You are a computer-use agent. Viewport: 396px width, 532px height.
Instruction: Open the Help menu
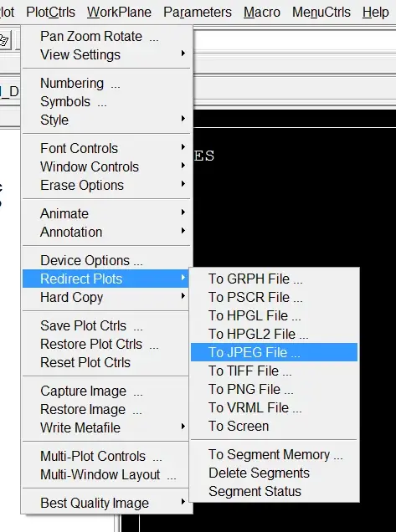(x=375, y=13)
